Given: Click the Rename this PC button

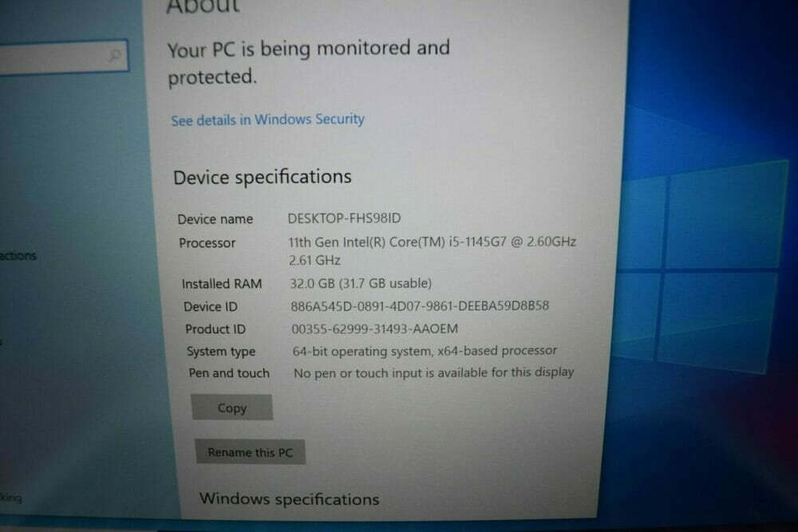Looking at the screenshot, I should 250,452.
